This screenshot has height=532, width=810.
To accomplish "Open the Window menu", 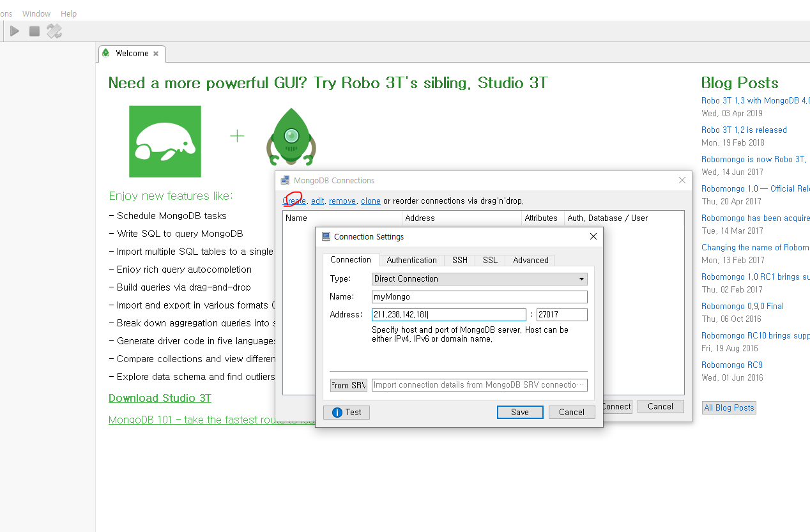I will 36,13.
